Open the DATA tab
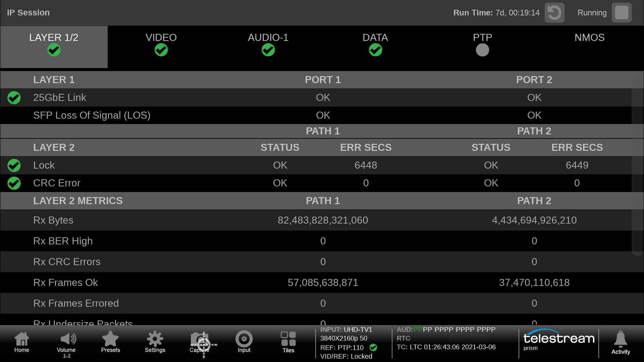This screenshot has width=644, height=362. point(375,44)
